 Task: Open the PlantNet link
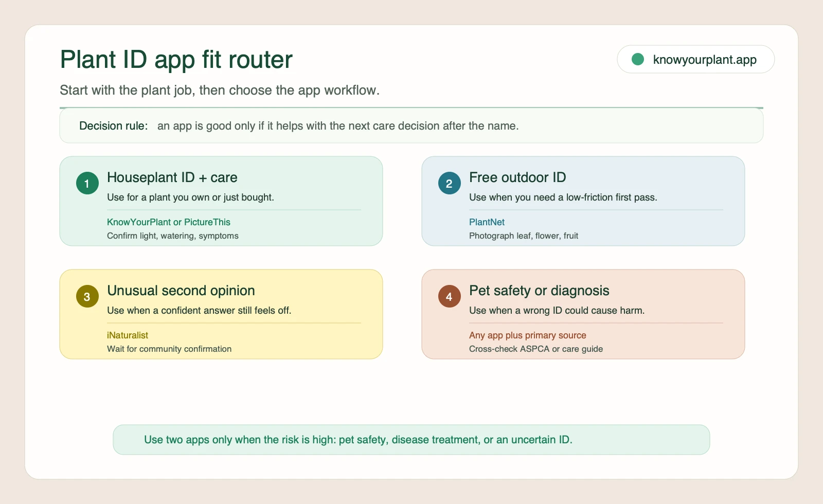coord(487,222)
